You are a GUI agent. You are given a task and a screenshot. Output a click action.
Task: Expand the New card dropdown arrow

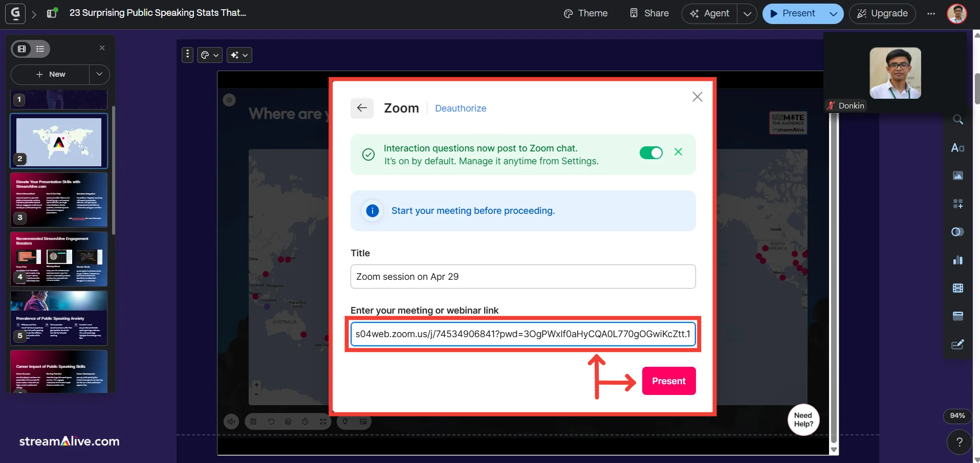(99, 74)
